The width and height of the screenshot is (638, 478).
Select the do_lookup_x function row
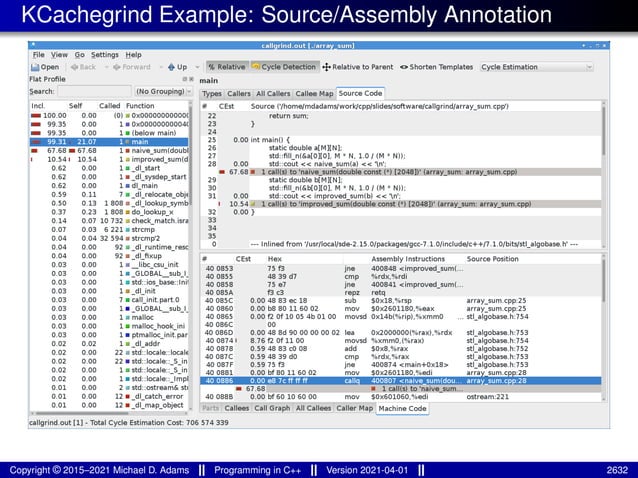coord(109,212)
